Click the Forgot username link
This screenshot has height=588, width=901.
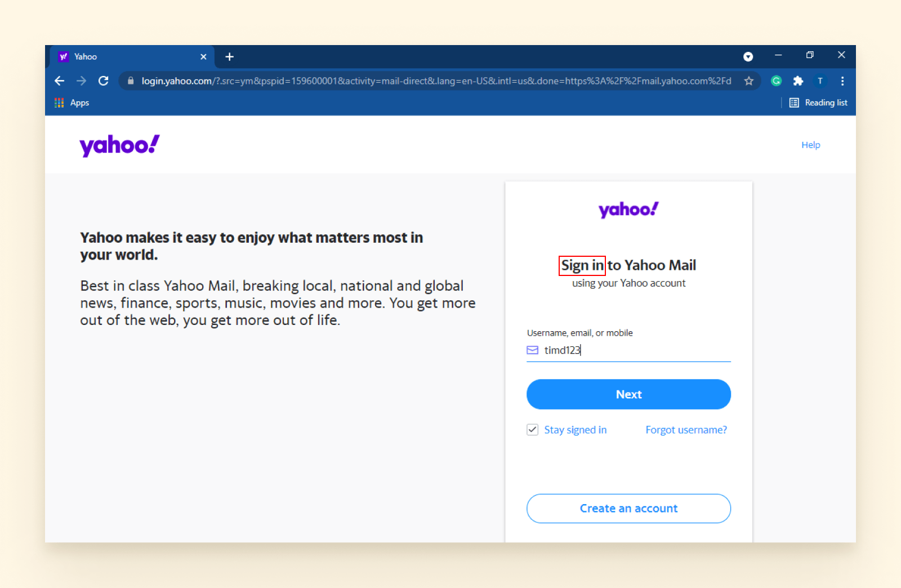(686, 429)
